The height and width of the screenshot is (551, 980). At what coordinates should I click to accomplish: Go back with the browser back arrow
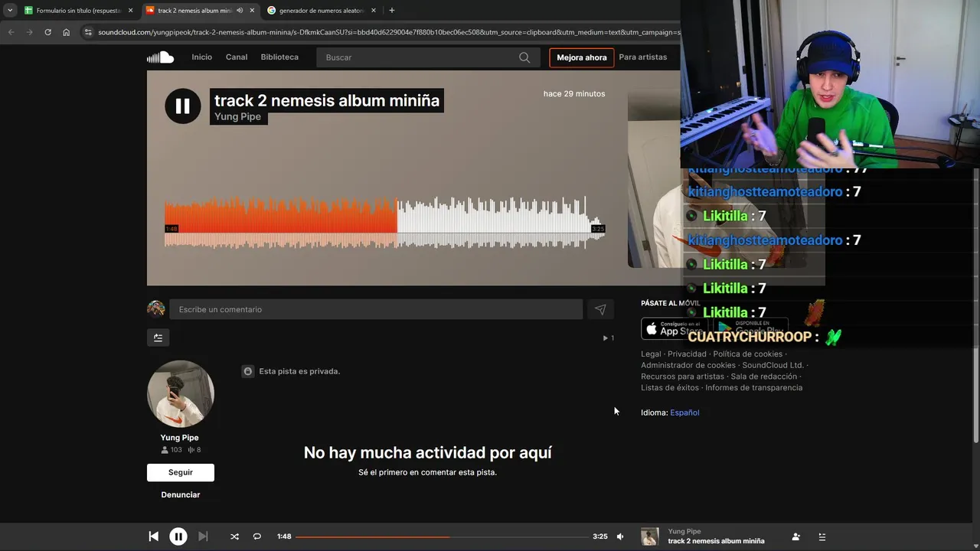click(x=11, y=32)
